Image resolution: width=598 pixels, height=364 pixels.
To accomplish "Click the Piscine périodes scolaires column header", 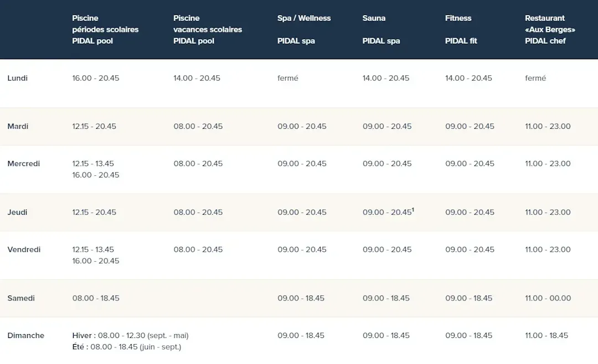I will (105, 29).
